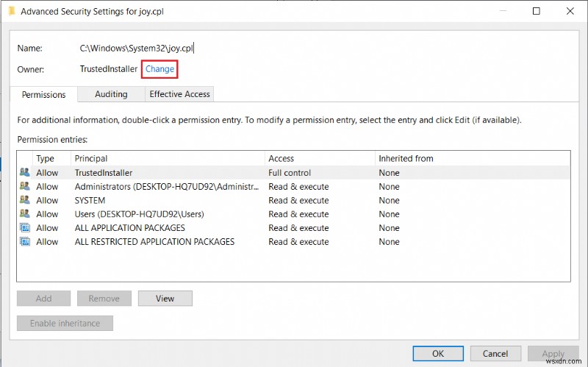The image size is (588, 367).
Task: Click the ALL APPLICATION PACKAGES package icon
Action: tap(25, 228)
